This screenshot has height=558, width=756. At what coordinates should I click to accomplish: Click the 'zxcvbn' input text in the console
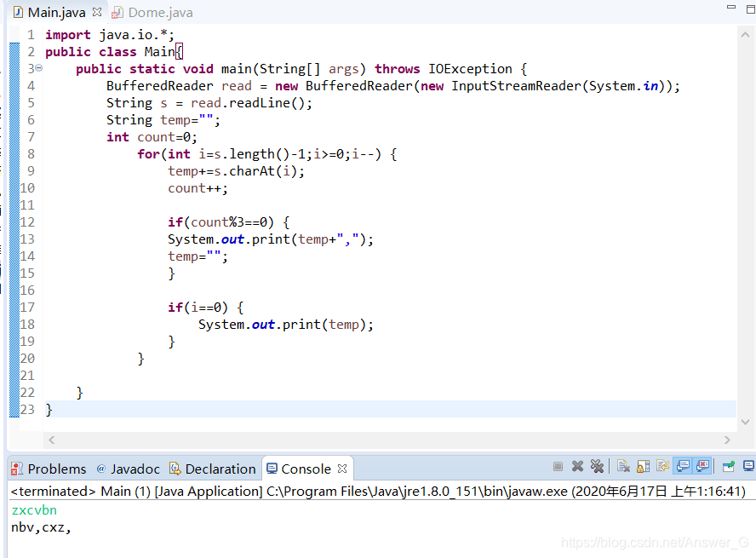tap(34, 509)
